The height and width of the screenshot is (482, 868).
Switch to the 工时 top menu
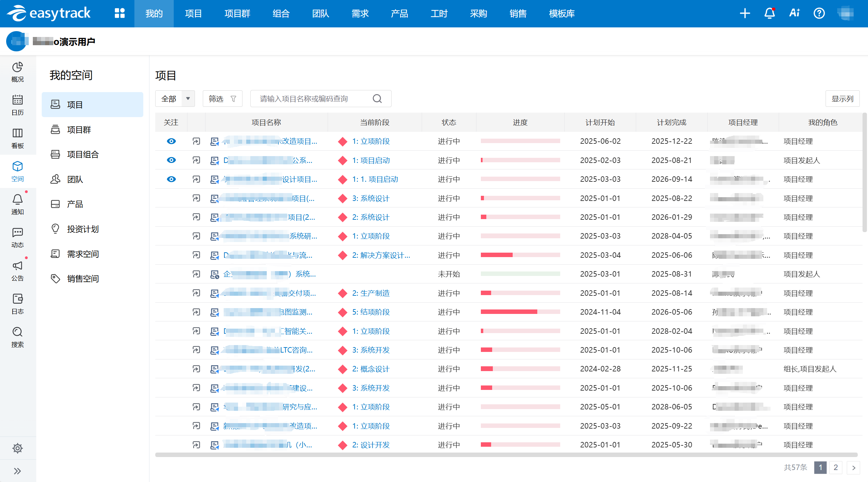pos(439,13)
